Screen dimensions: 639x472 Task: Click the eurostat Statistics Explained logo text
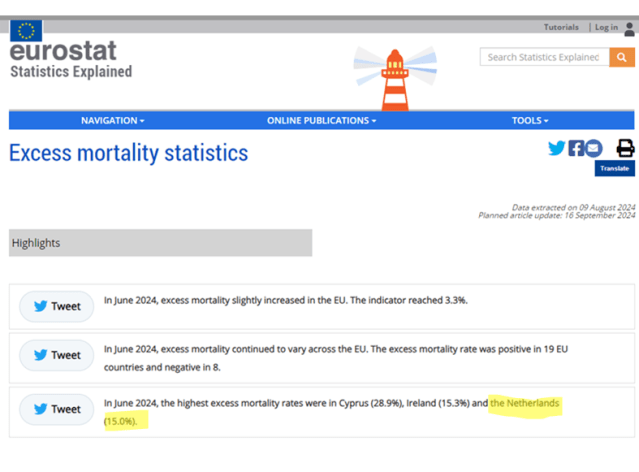click(70, 60)
